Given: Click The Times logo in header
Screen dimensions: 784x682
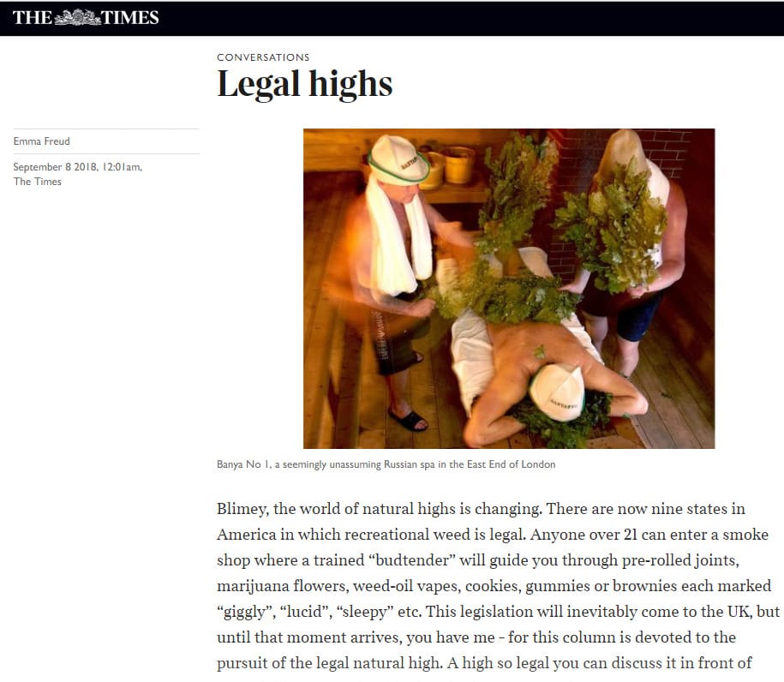Looking at the screenshot, I should 86,17.
